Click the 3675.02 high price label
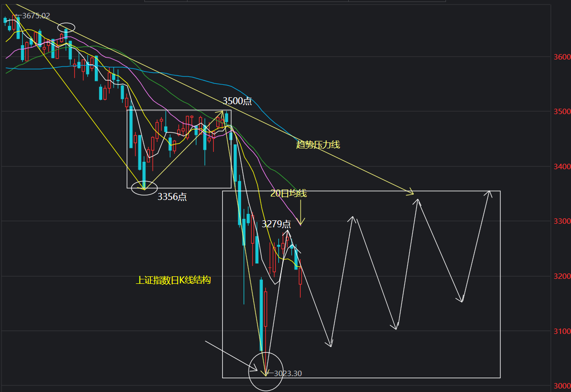Image resolution: width=571 pixels, height=392 pixels. (36, 16)
